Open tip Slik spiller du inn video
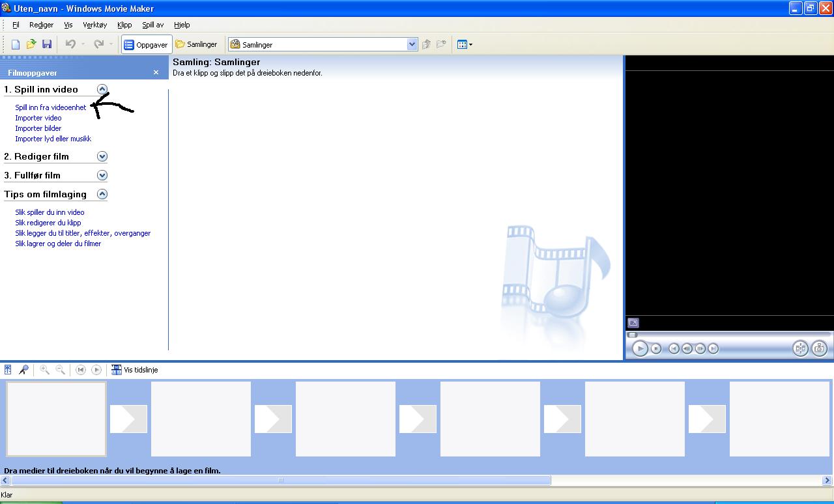 [x=50, y=212]
